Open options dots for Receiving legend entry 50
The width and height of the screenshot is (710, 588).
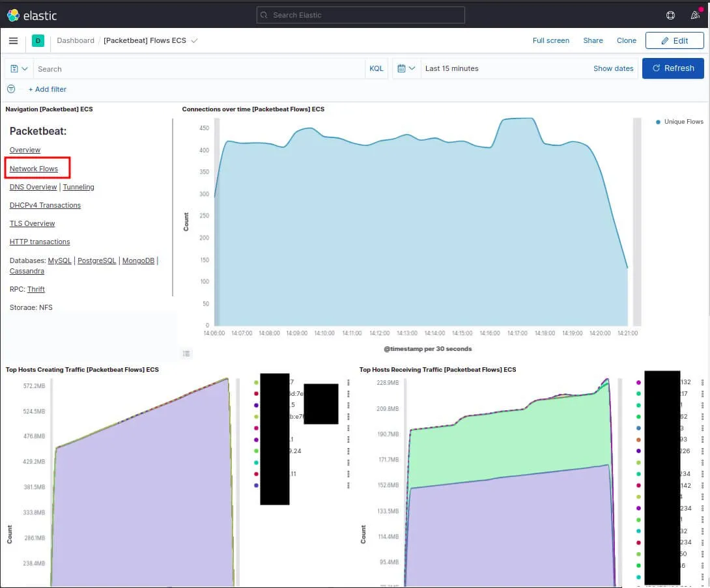[702, 553]
